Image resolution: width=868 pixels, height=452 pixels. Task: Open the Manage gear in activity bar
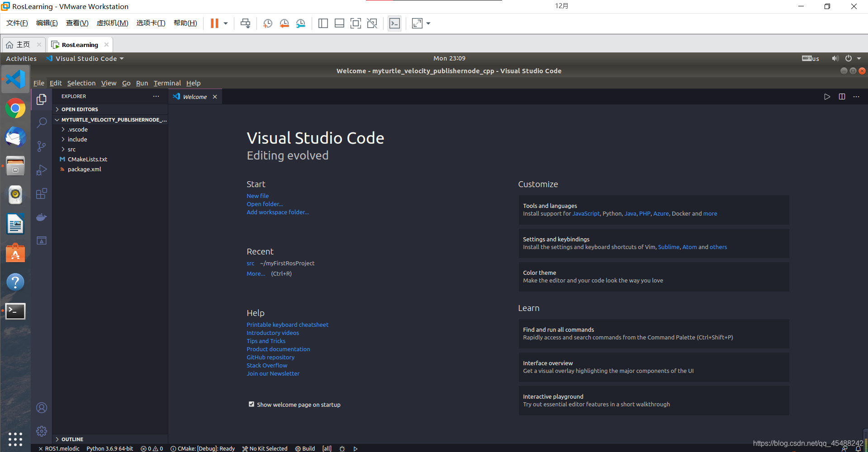(x=42, y=431)
